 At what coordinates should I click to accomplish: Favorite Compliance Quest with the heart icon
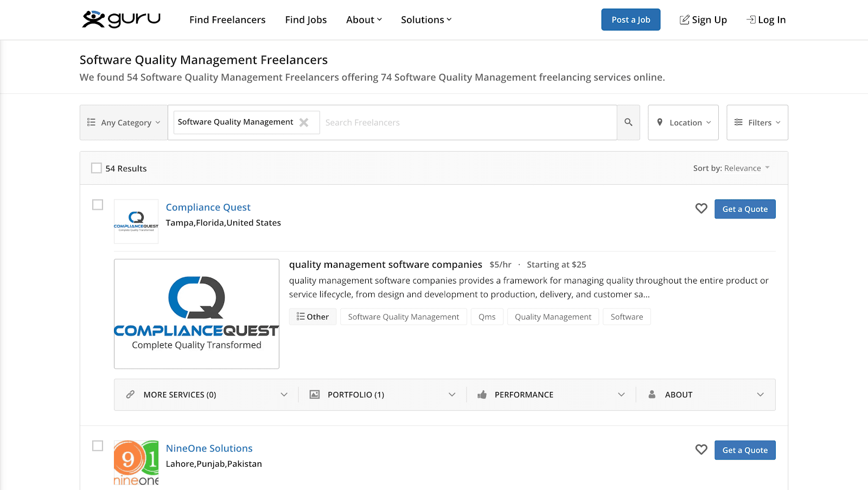point(701,209)
